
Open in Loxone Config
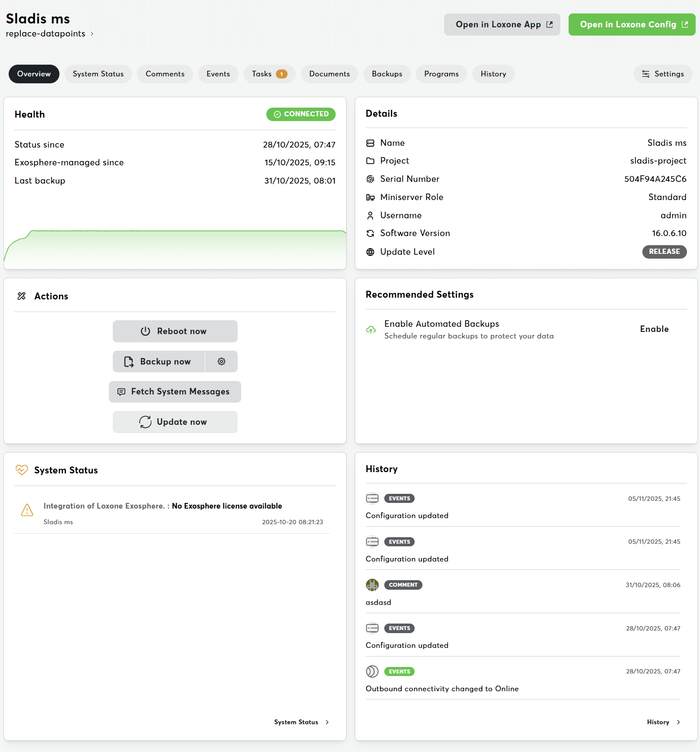tap(632, 25)
